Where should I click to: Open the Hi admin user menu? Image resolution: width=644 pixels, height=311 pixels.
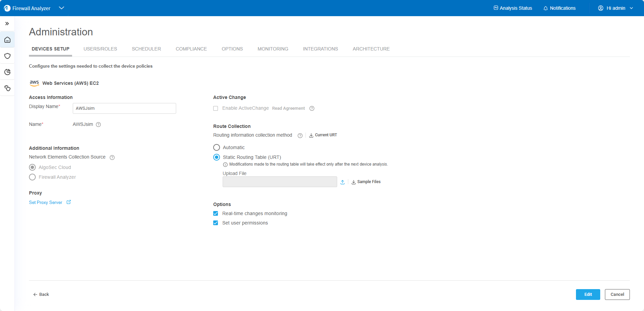(615, 8)
